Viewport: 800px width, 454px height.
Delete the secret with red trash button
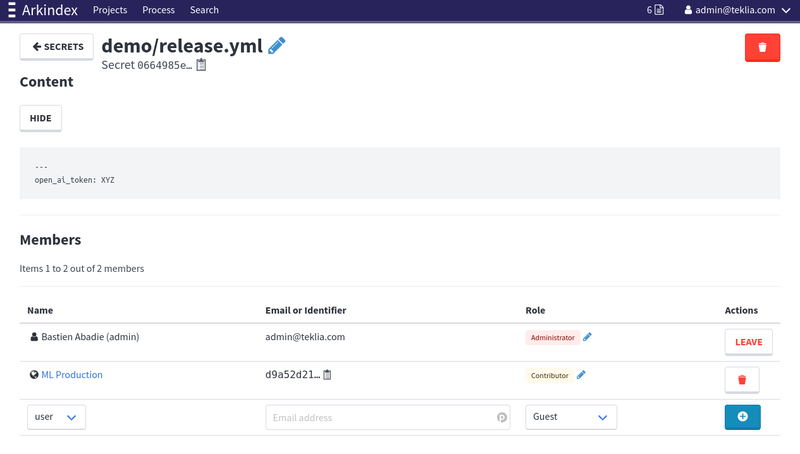(x=762, y=47)
